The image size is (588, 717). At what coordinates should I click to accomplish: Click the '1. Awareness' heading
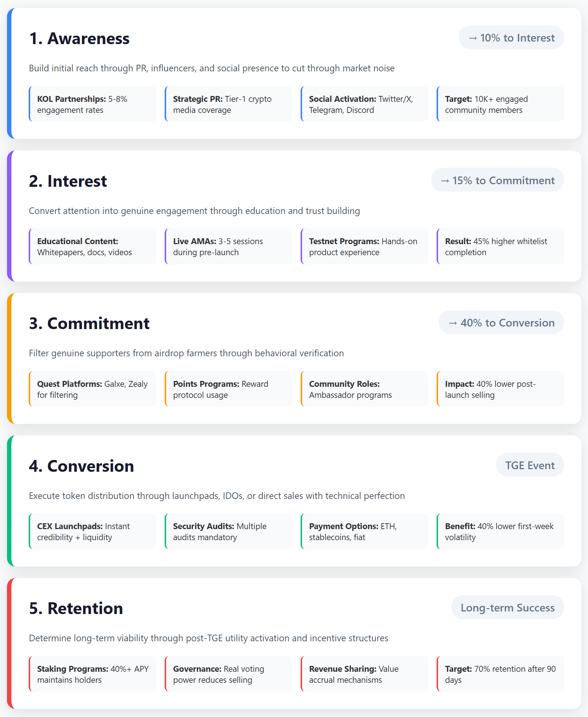tap(79, 39)
